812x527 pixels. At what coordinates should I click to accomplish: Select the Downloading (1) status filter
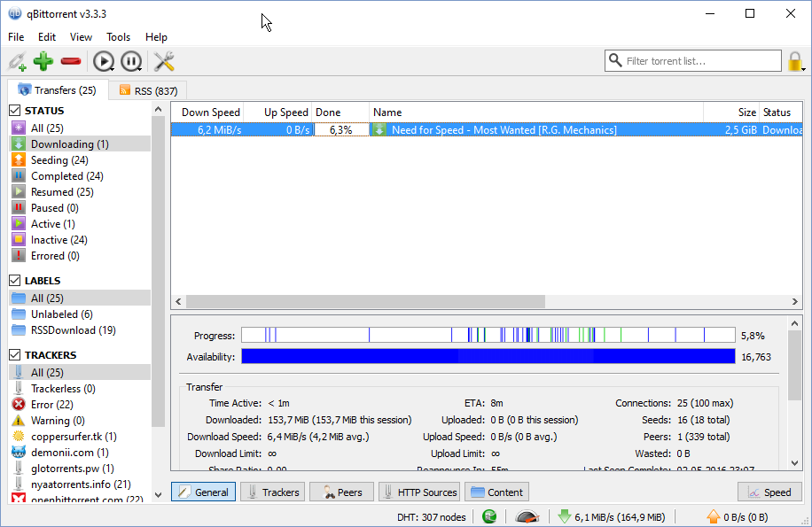[80, 143]
